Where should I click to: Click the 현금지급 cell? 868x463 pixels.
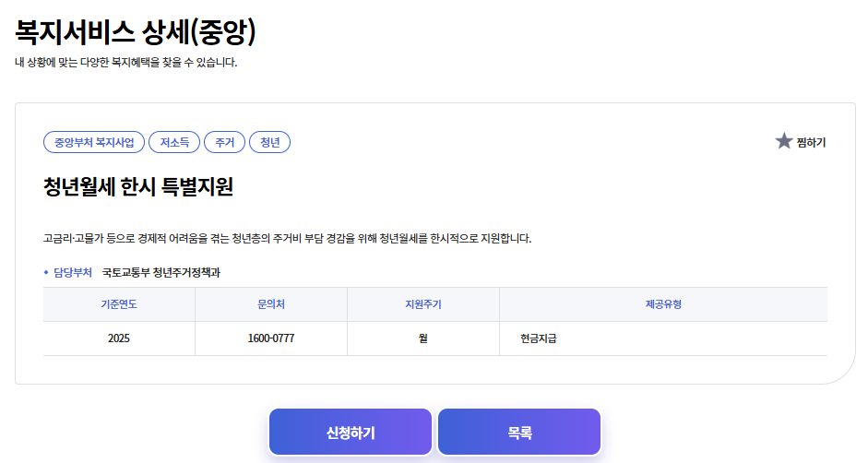[539, 338]
